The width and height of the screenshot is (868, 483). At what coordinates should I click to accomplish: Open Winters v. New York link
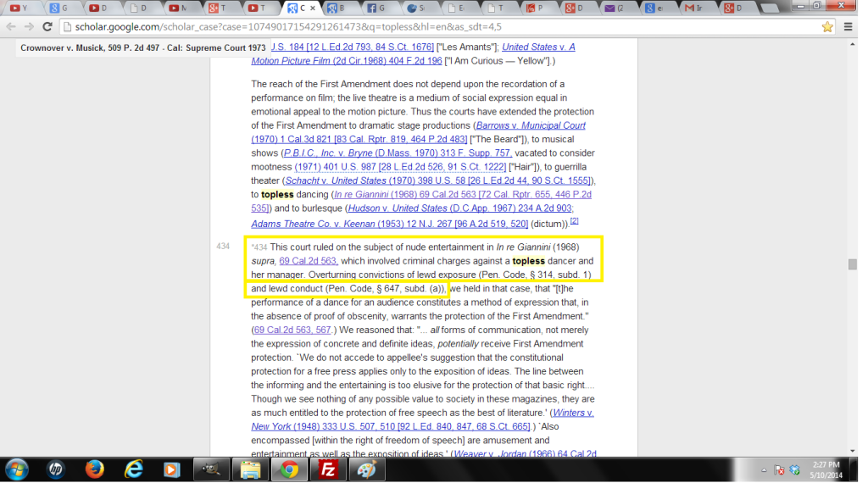tap(422, 419)
